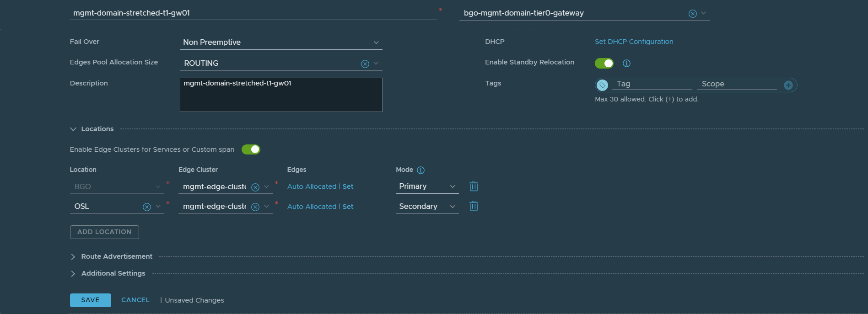
Task: Open the Fail Over dropdown
Action: [280, 42]
